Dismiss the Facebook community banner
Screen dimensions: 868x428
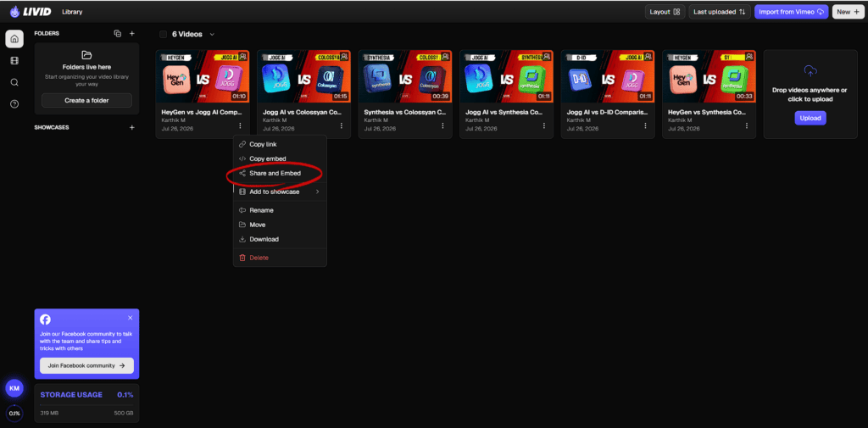coord(130,318)
